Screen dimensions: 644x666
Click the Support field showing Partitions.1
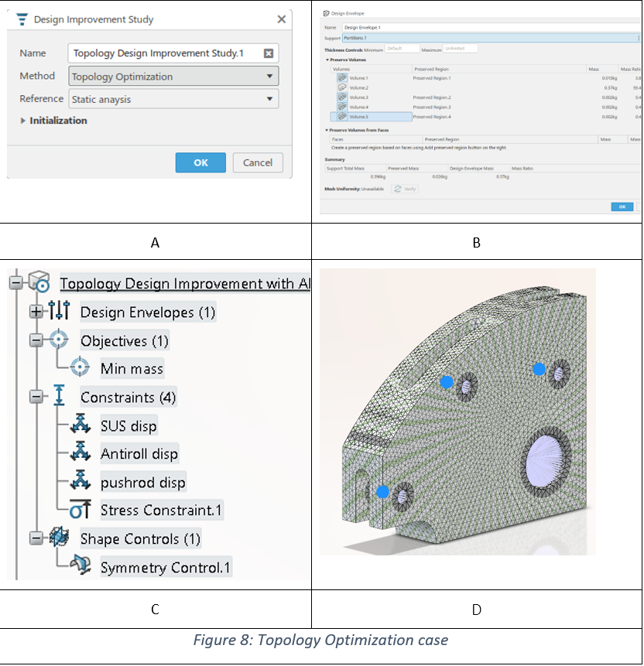tap(492, 38)
